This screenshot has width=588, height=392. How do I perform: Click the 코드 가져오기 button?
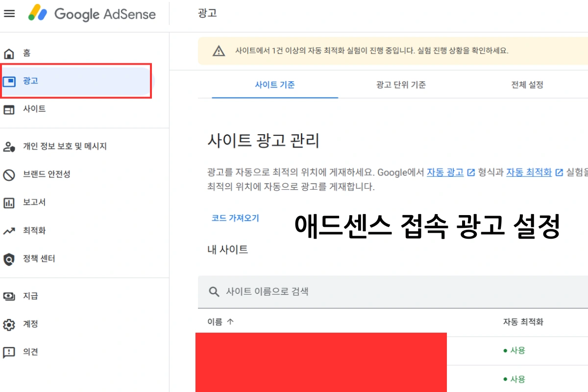(235, 219)
